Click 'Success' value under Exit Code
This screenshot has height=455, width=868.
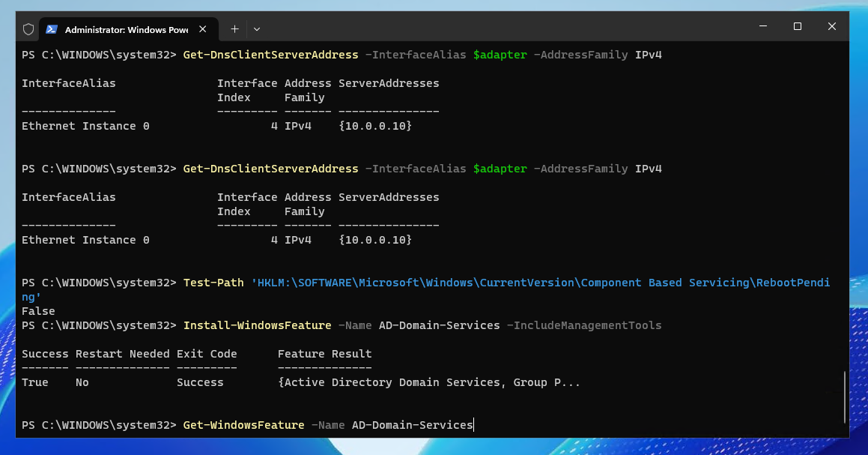tap(200, 382)
